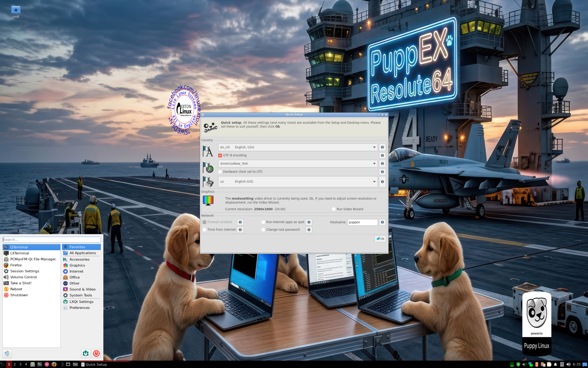588x368 pixels.
Task: Open the Graphics menu category
Action: pos(81,265)
